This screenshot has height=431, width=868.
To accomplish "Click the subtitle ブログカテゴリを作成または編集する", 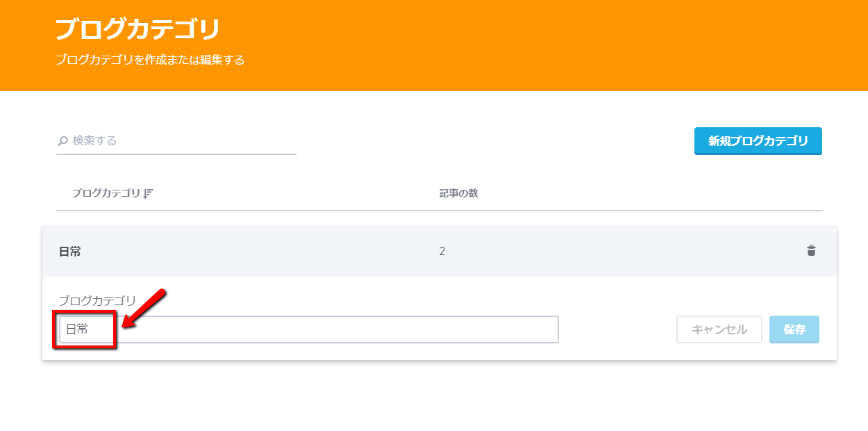I will pyautogui.click(x=150, y=60).
